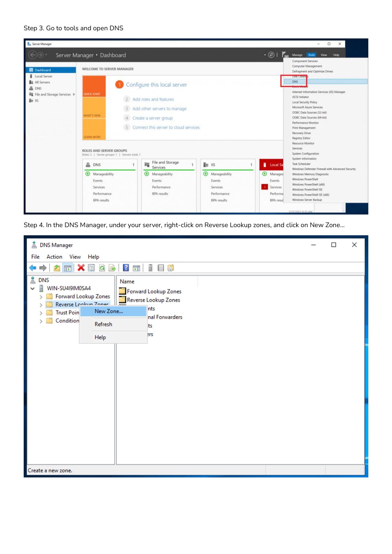Click the DNS Manager title bar app icon
The height and width of the screenshot is (554, 392).
(34, 245)
